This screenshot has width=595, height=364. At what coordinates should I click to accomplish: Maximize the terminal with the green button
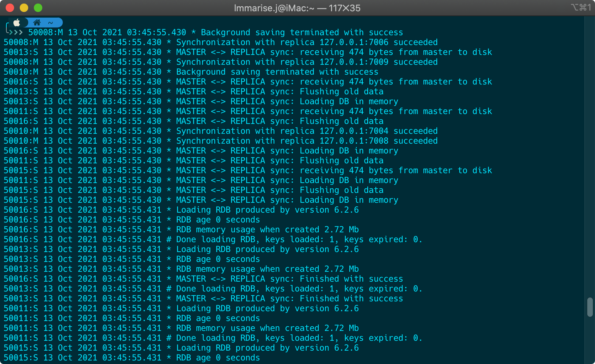tap(38, 8)
